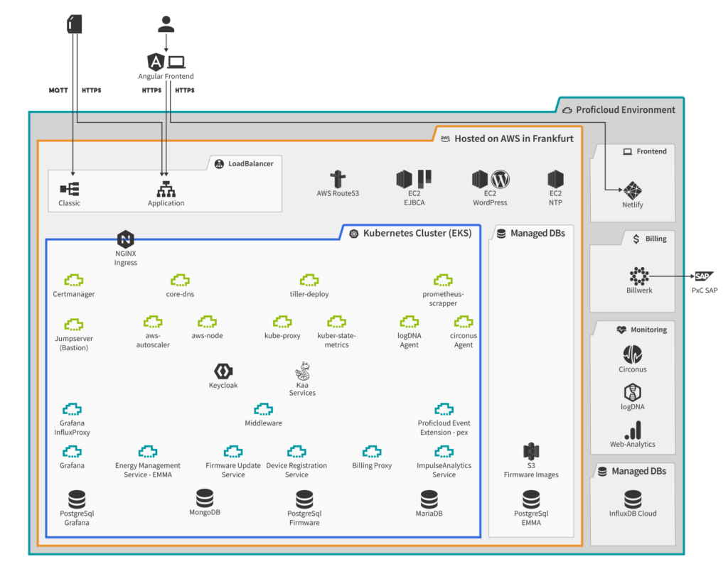This screenshot has height=564, width=728.
Task: Select the MariaDB database icon
Action: [429, 499]
